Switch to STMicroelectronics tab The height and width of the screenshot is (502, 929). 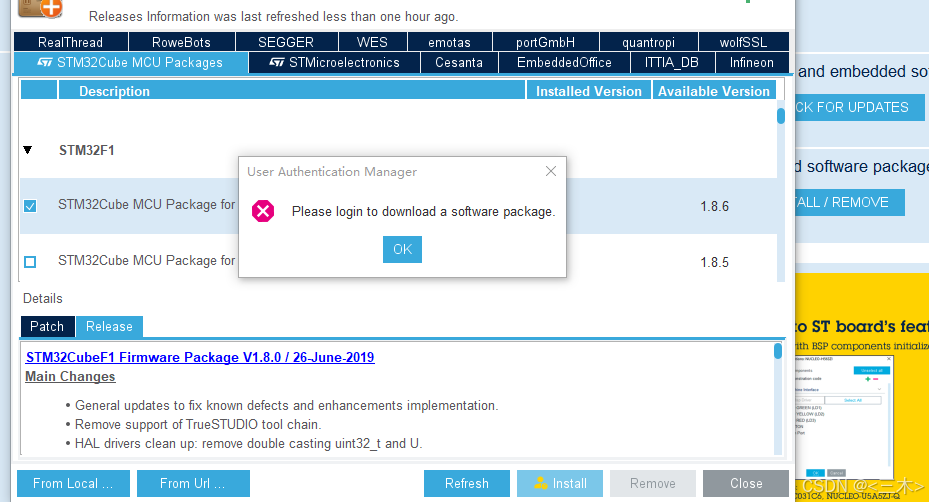tap(334, 62)
